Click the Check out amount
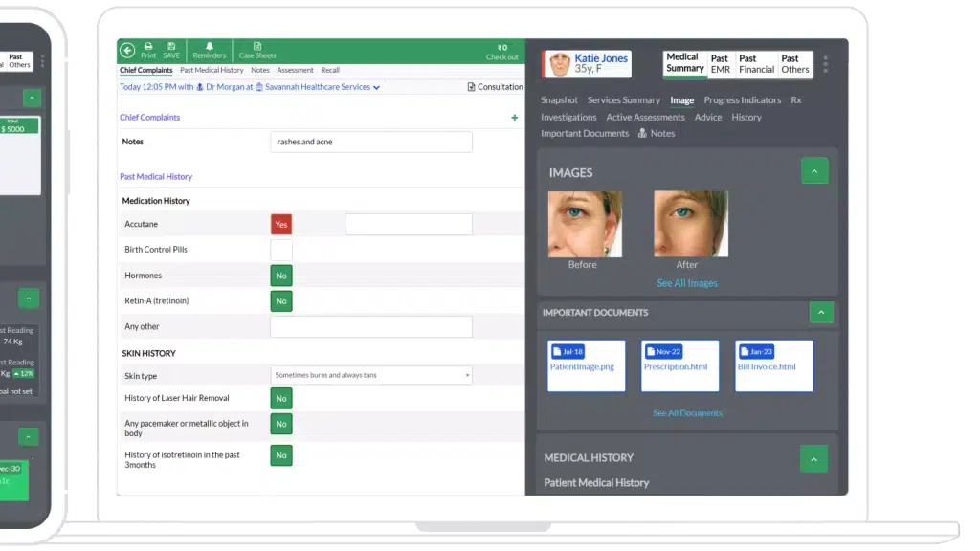The width and height of the screenshot is (980, 551). [x=502, y=52]
